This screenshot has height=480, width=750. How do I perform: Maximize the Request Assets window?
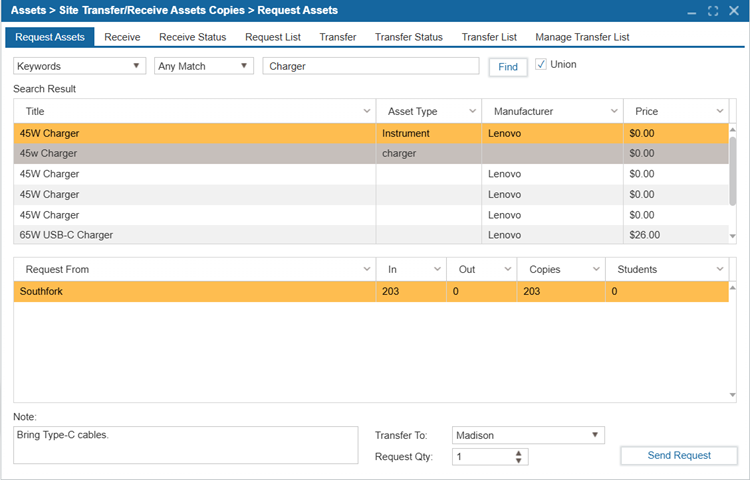713,11
